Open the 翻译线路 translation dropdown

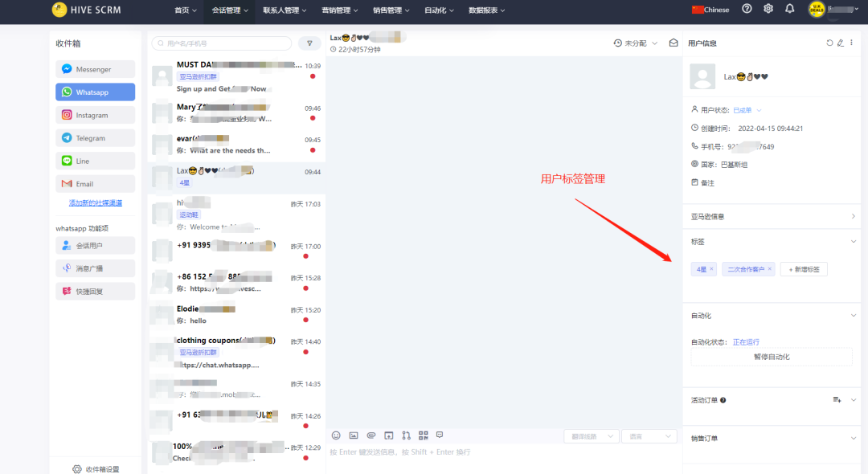point(592,435)
